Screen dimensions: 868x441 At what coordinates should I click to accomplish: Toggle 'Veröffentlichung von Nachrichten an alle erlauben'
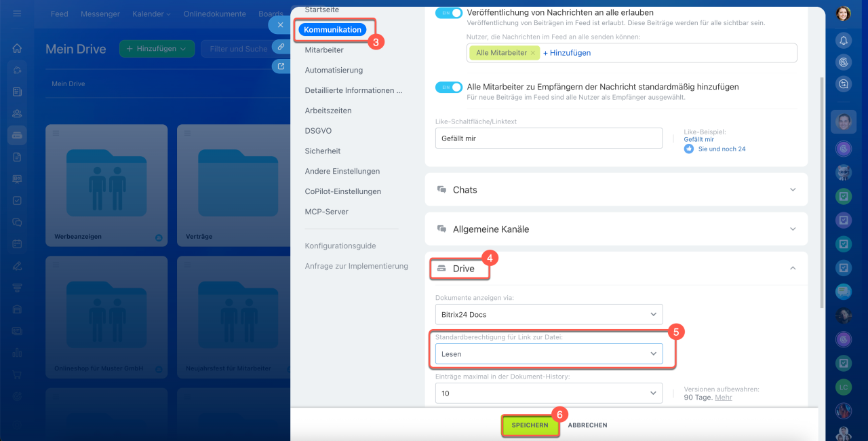pyautogui.click(x=448, y=13)
